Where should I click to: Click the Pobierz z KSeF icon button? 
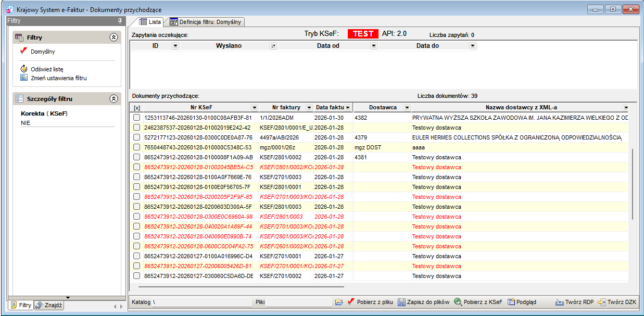tap(458, 302)
